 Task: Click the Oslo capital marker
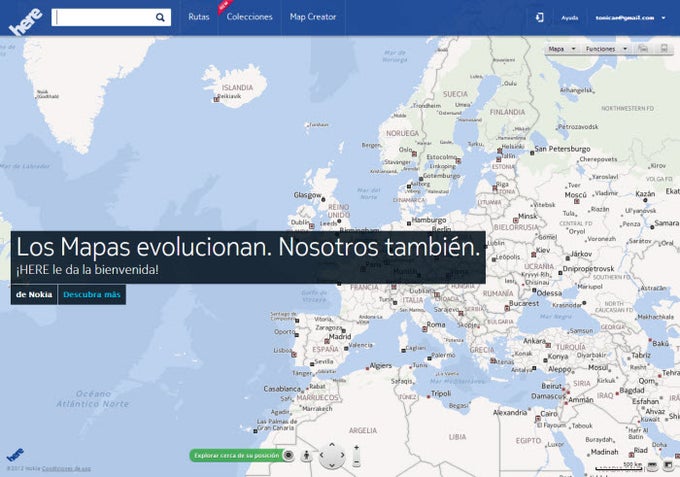point(414,154)
